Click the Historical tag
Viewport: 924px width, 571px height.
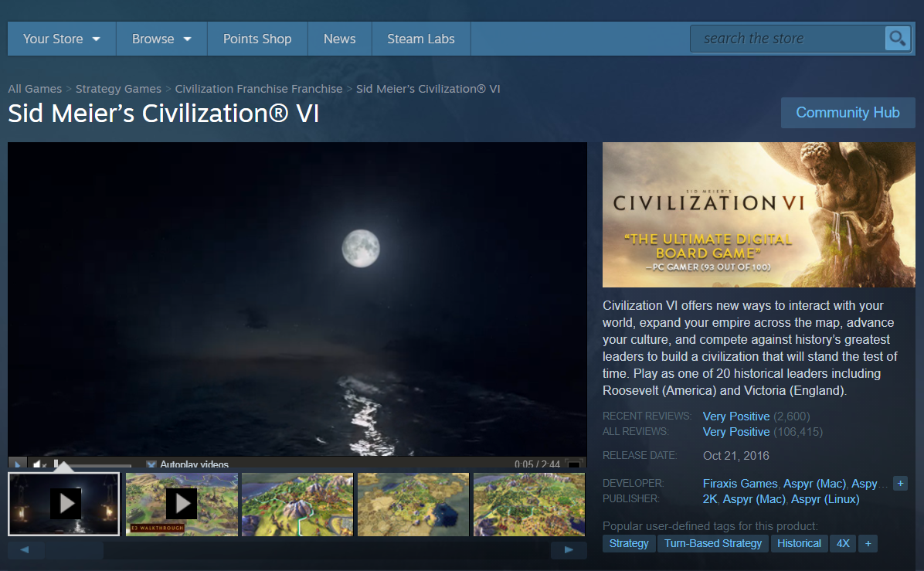[799, 543]
